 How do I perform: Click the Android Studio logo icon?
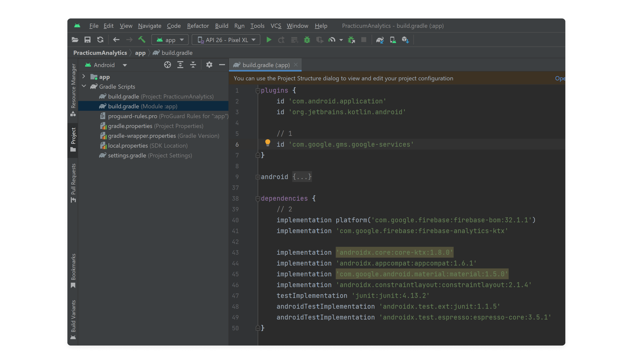click(77, 26)
